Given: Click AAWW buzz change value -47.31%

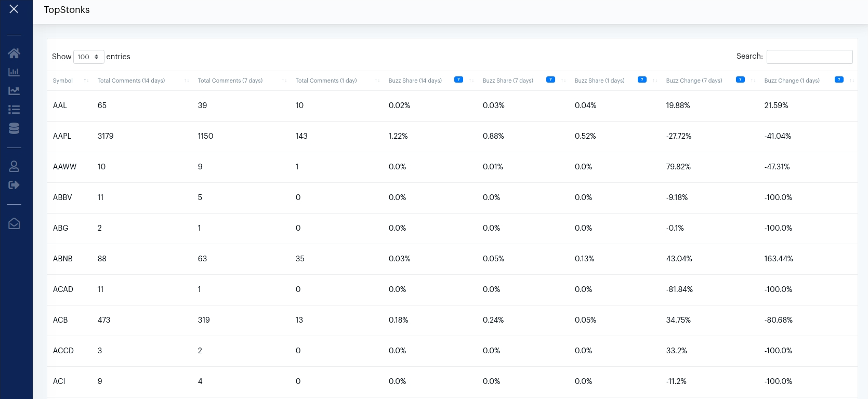Looking at the screenshot, I should point(777,167).
